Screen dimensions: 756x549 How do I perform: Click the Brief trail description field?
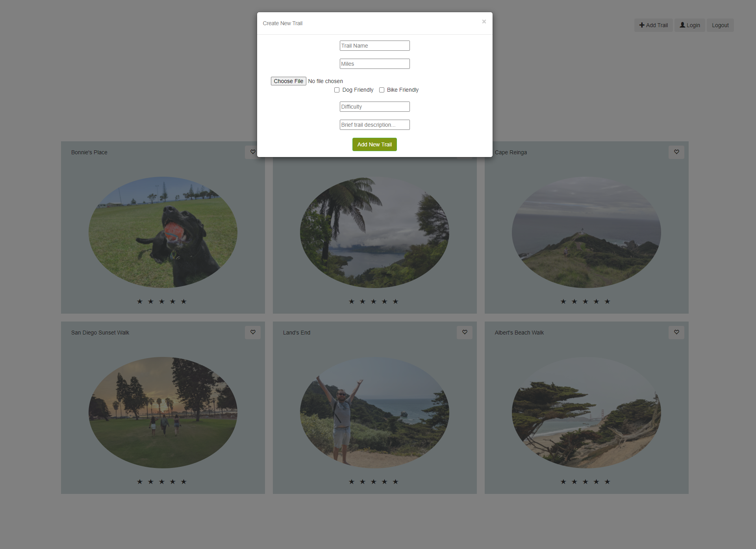(374, 125)
